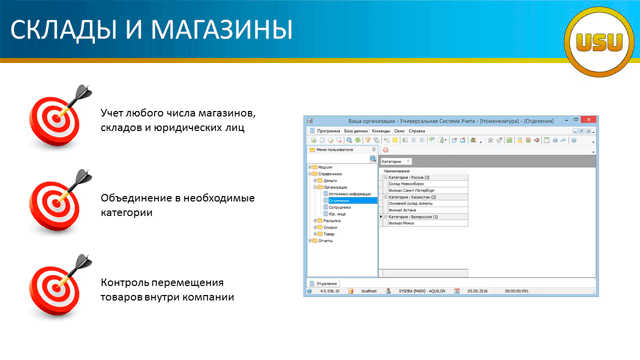Open the Программа menu
The image size is (640, 360).
[328, 131]
